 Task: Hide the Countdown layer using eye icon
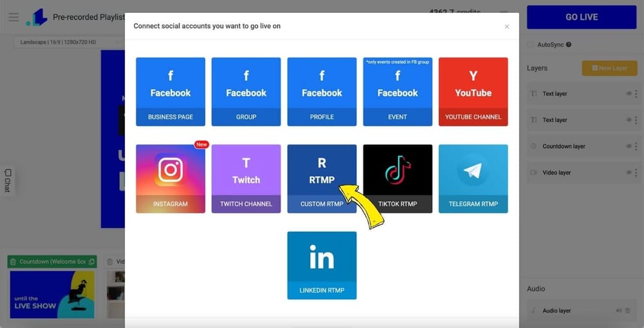coord(629,146)
